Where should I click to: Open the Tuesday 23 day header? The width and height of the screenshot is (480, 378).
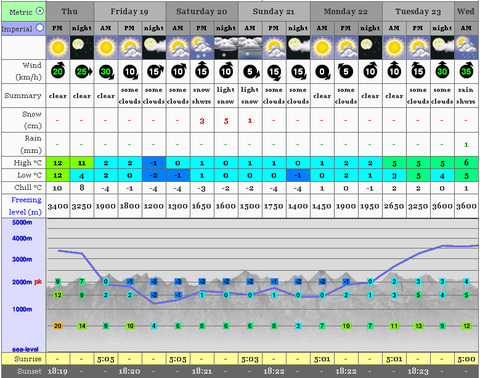[x=418, y=11]
